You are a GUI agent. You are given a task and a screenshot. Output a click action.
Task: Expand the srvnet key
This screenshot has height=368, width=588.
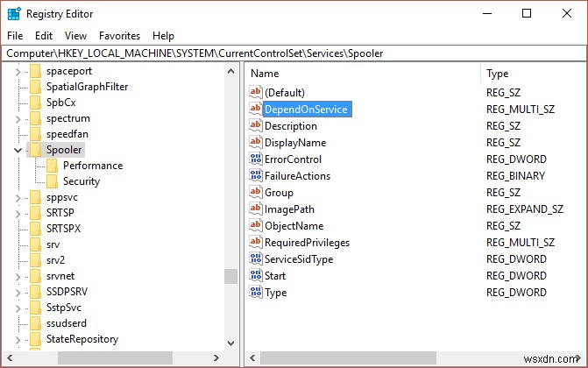(18, 277)
